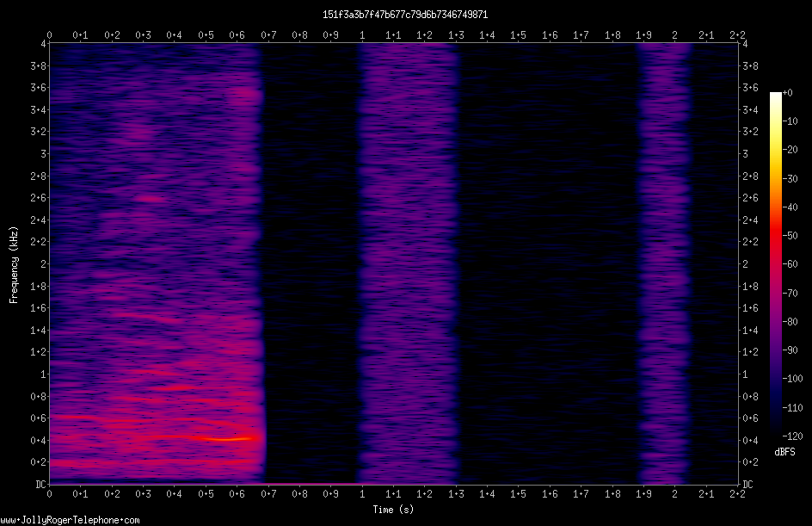Click the bright orange tone near 0.4 kHz
Viewport: 812px width, 526px height.
click(227, 439)
